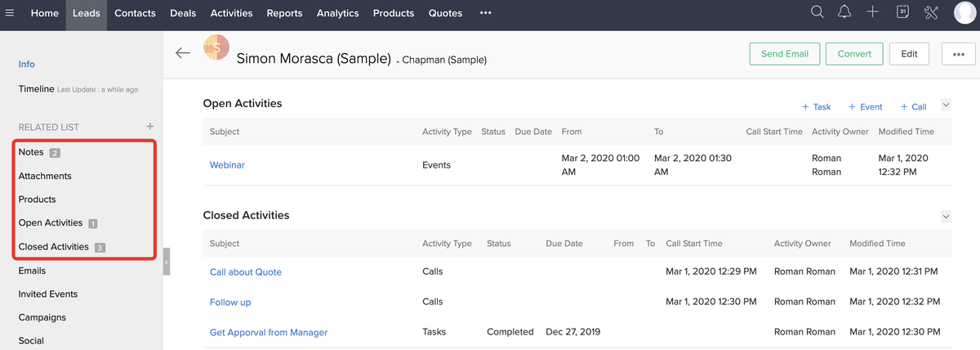980x350 pixels.
Task: Open the Webinar event link
Action: tap(227, 165)
